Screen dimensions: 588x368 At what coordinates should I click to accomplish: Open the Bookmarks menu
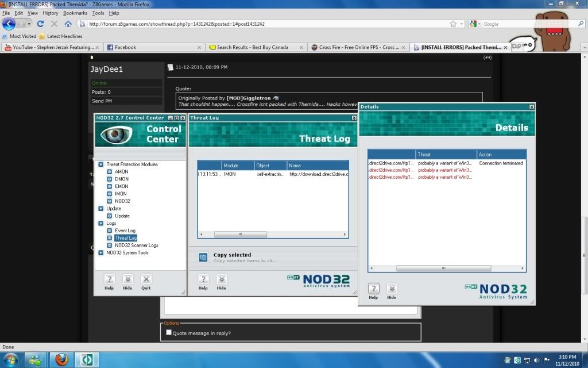click(x=75, y=13)
